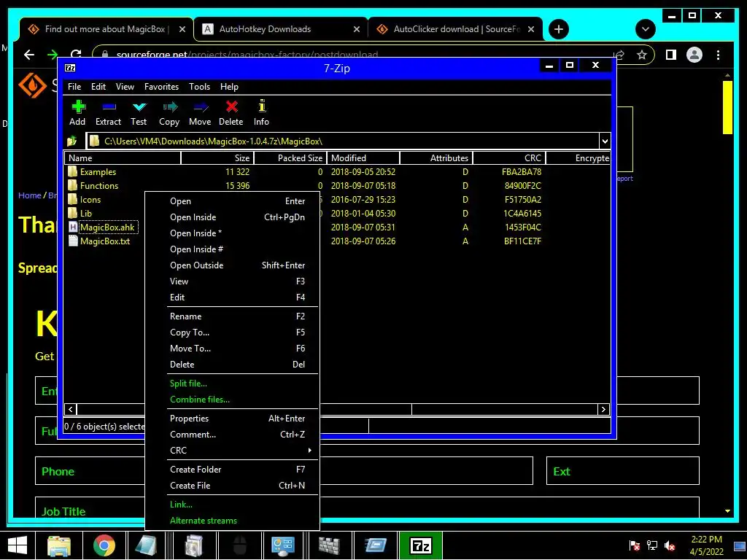Open the Tools menu
The image size is (747, 560).
tap(199, 87)
